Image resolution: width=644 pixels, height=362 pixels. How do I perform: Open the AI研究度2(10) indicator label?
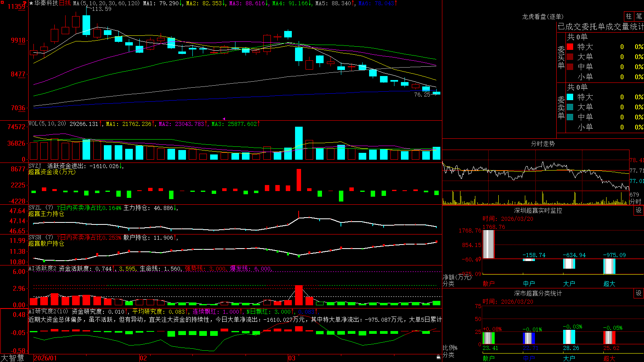pos(49,311)
